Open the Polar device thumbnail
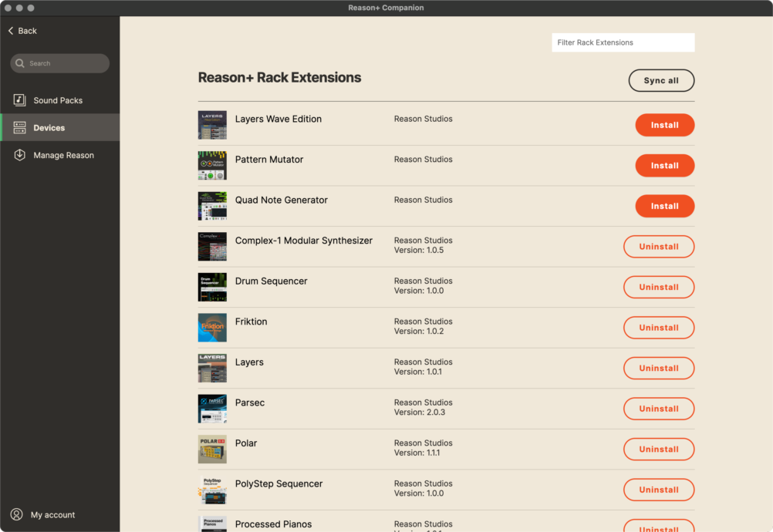Viewport: 773px width, 532px height. (x=212, y=449)
